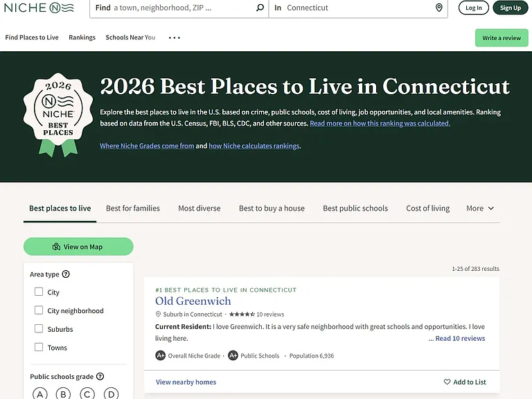
Task: Click the View on Map button
Action: pos(78,247)
